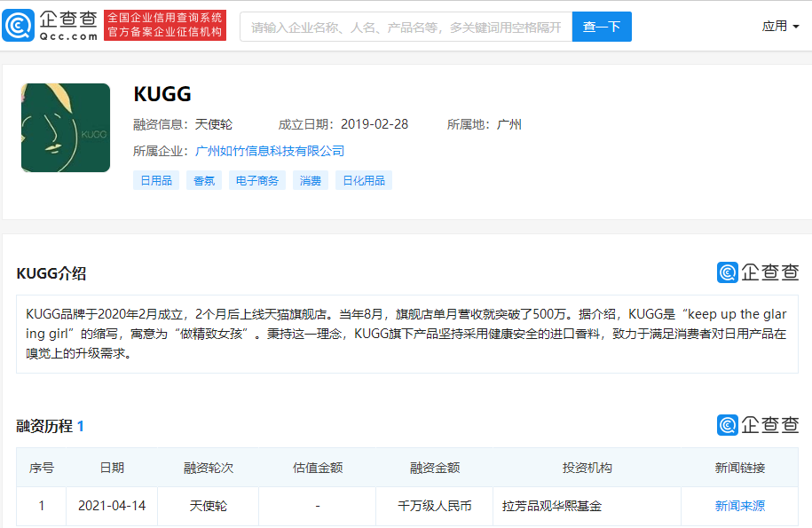Screen dimensions: 812x528
Task: Click the 融资金额 column header
Action: (x=435, y=468)
